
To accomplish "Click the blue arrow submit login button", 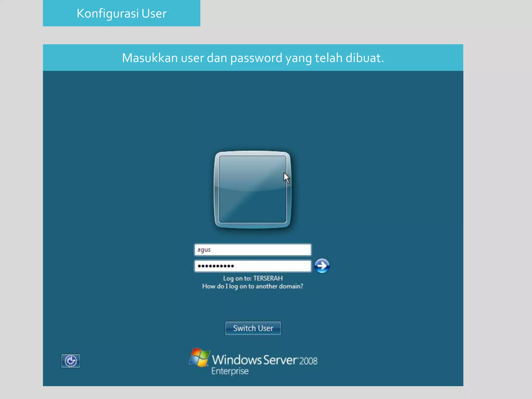I will [x=322, y=266].
